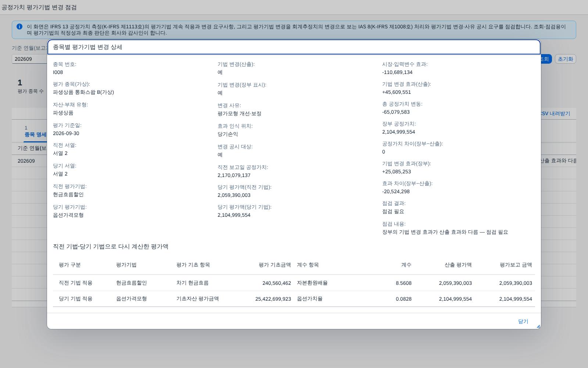Select the technique change effect +45,609,551

[397, 92]
